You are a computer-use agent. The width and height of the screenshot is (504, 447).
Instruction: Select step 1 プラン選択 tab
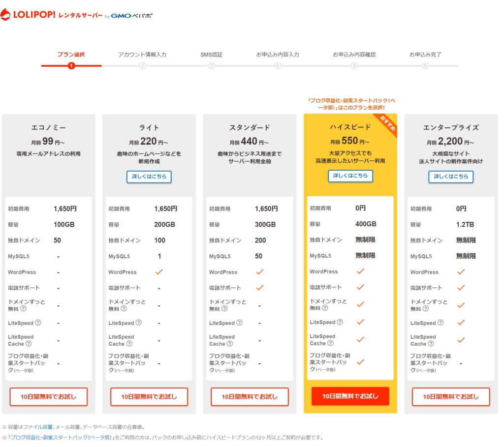(71, 55)
